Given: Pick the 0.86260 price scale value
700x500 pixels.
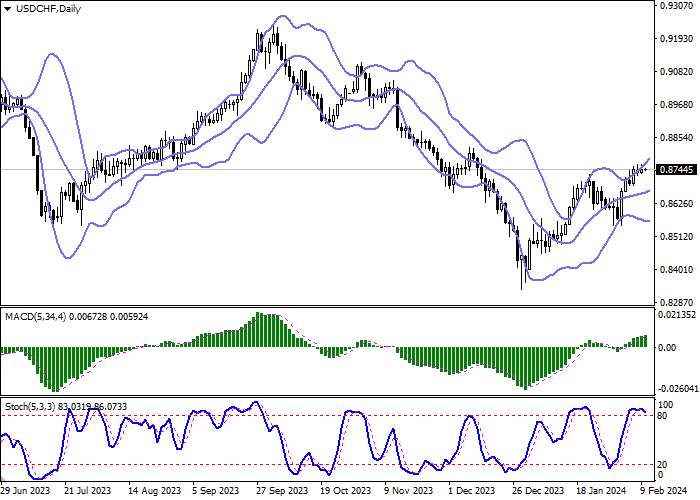Looking at the screenshot, I should (x=677, y=203).
